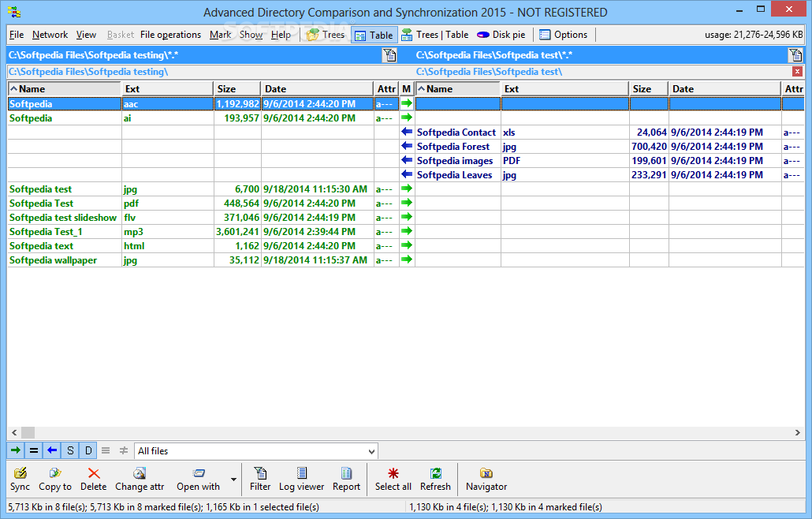Open the All files filter dropdown
Image resolution: width=812 pixels, height=519 pixels.
256,451
